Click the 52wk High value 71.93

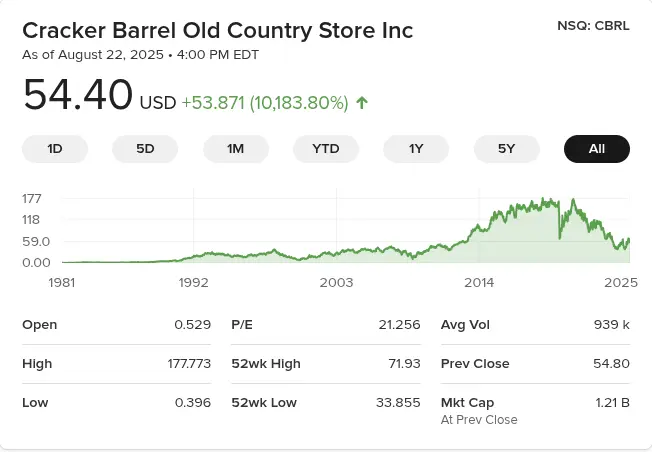click(401, 364)
